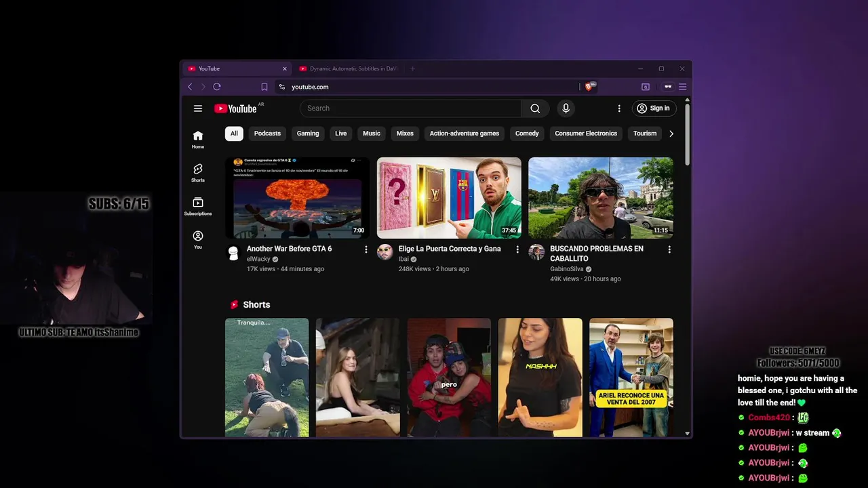Play the GTA 6 explosion thumbnail
Screen dimensions: 868x488
[298, 198]
